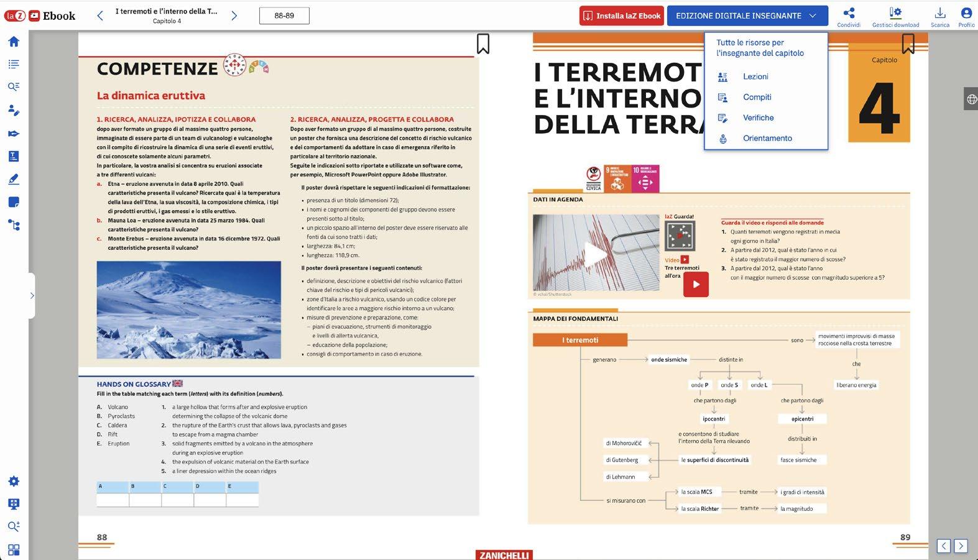Open Gestisci download
The height and width of the screenshot is (560, 978).
895,16
